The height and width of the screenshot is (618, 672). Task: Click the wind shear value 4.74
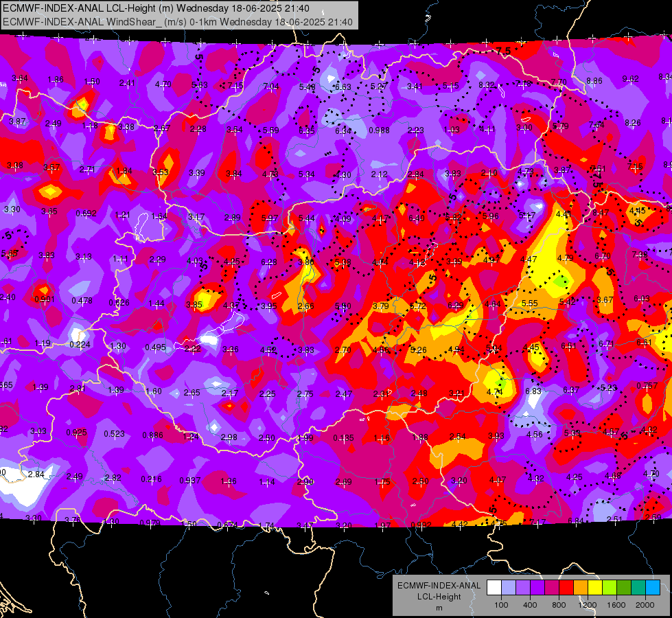pyautogui.click(x=495, y=391)
